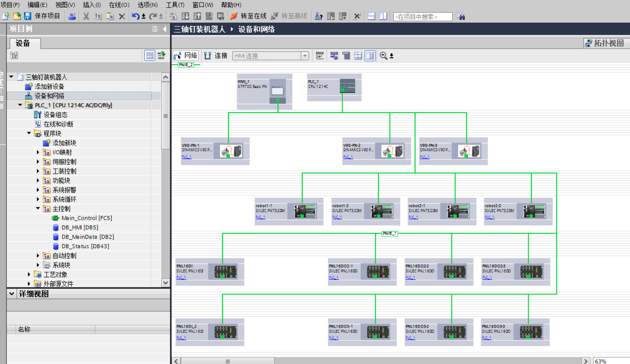Toggle the connections mode button
This screenshot has height=364, width=630.
(216, 56)
